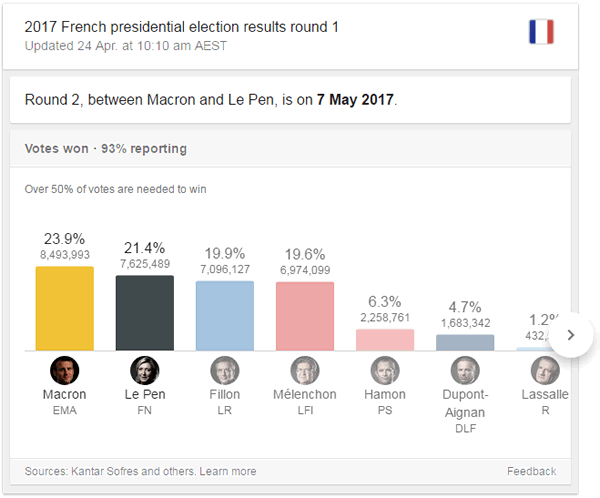Click Dupont-Aignan's portrait photo

(465, 371)
